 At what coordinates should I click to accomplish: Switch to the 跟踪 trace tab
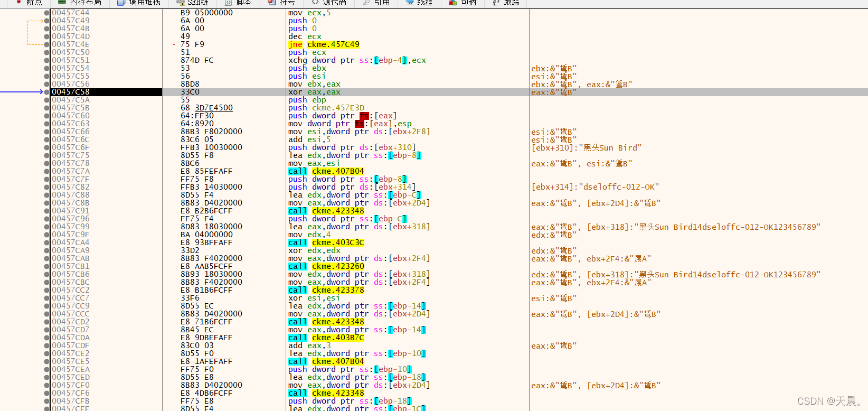[x=506, y=3]
